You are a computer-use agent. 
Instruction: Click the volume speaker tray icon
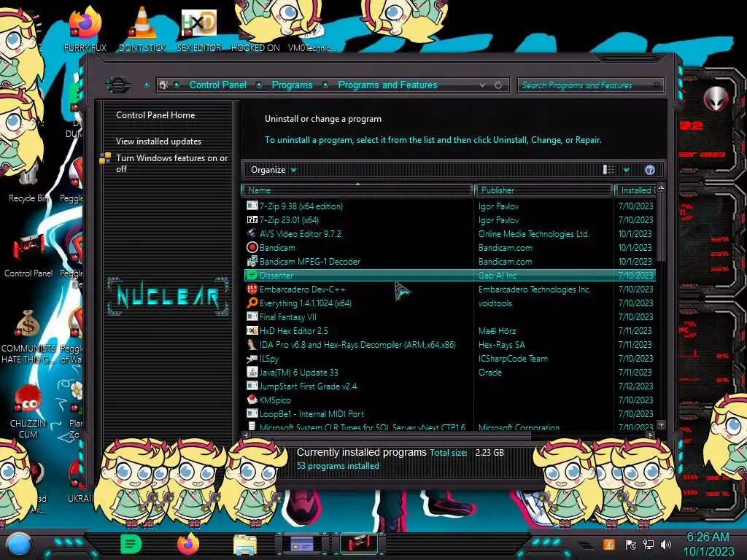[666, 544]
